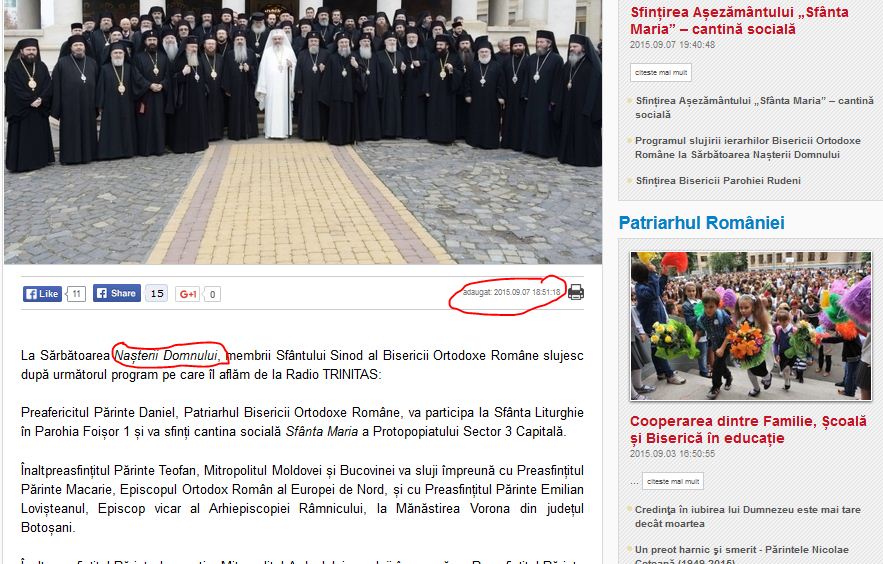Click the share count box showing 15
The height and width of the screenshot is (564, 883).
[156, 294]
